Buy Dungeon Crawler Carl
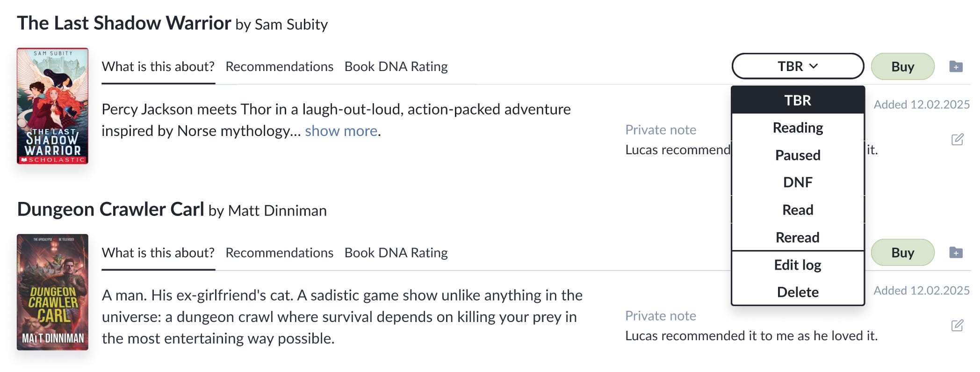 tap(902, 253)
